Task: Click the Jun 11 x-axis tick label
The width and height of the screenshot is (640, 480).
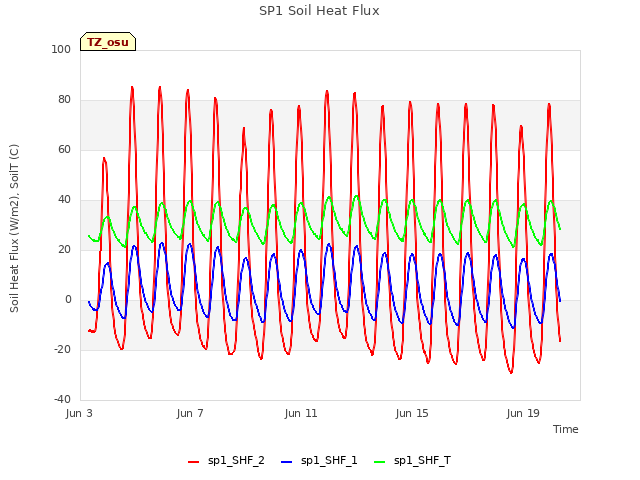Action: pos(301,413)
